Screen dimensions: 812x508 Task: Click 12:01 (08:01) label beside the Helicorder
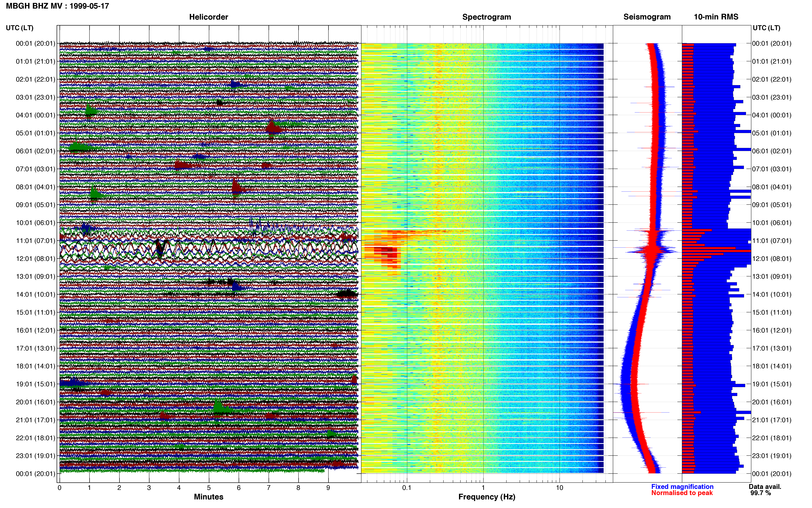36,259
